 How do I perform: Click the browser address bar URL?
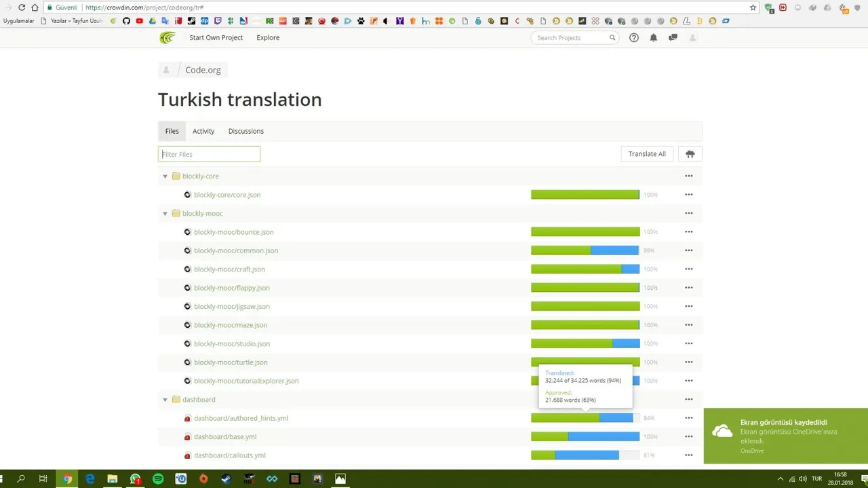click(144, 7)
